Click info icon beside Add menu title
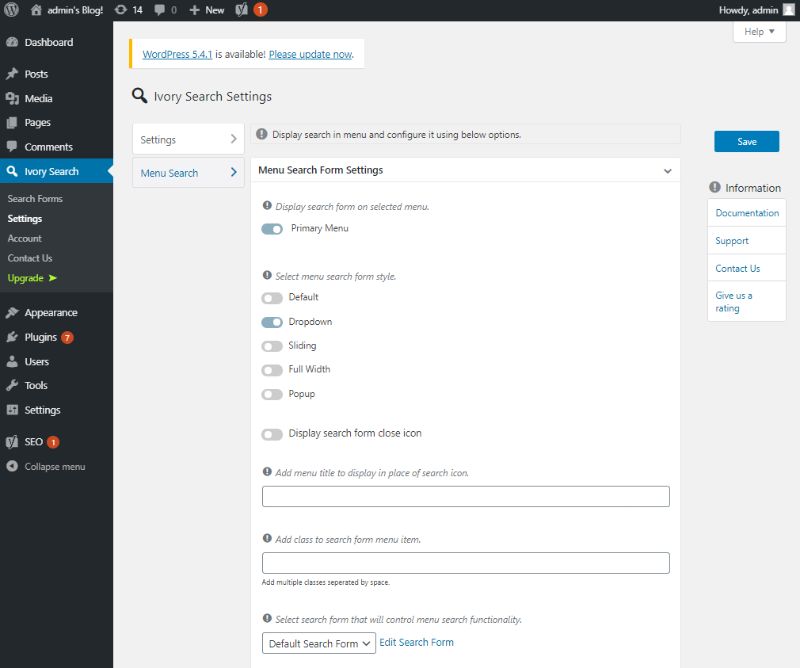The width and height of the screenshot is (800, 668). (267, 472)
